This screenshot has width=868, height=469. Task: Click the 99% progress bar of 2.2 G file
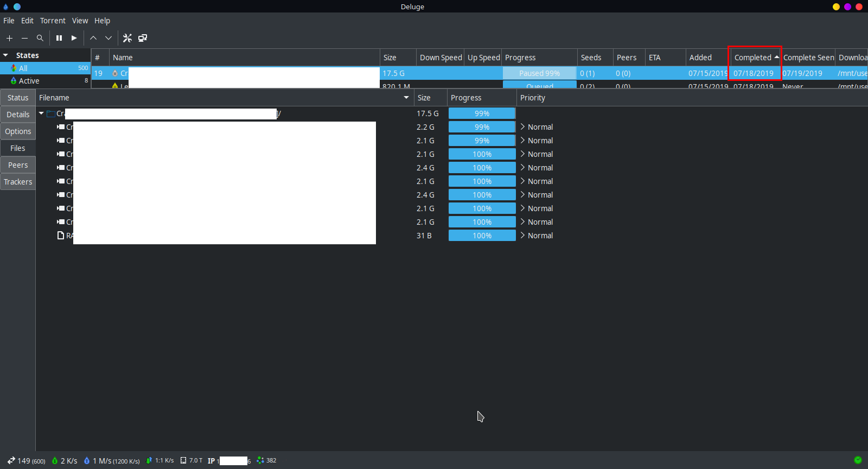(482, 127)
